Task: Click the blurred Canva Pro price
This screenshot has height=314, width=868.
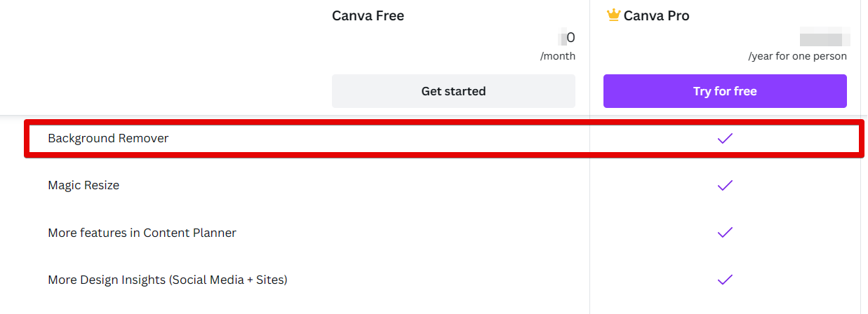Action: 824,38
